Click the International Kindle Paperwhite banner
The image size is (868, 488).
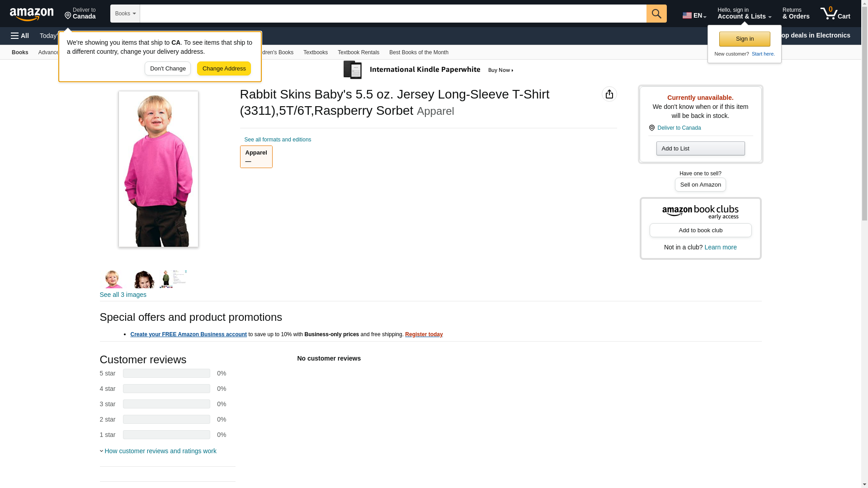point(429,70)
